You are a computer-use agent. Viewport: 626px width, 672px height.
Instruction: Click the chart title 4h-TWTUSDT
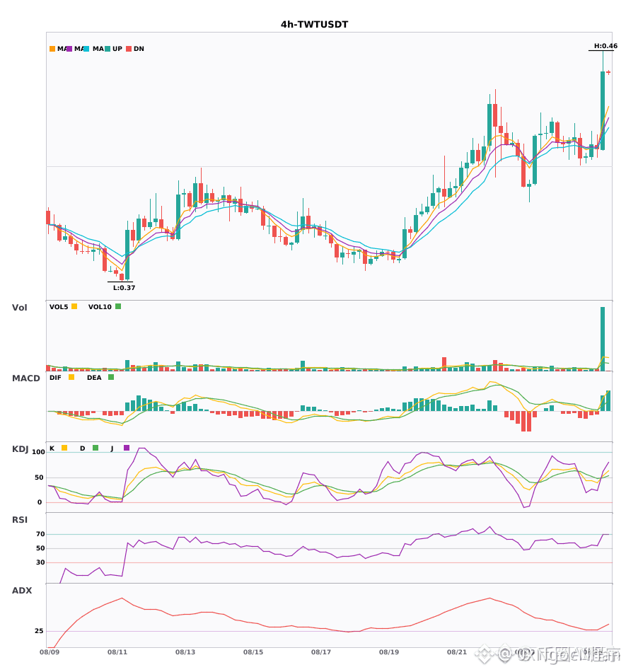pos(315,25)
